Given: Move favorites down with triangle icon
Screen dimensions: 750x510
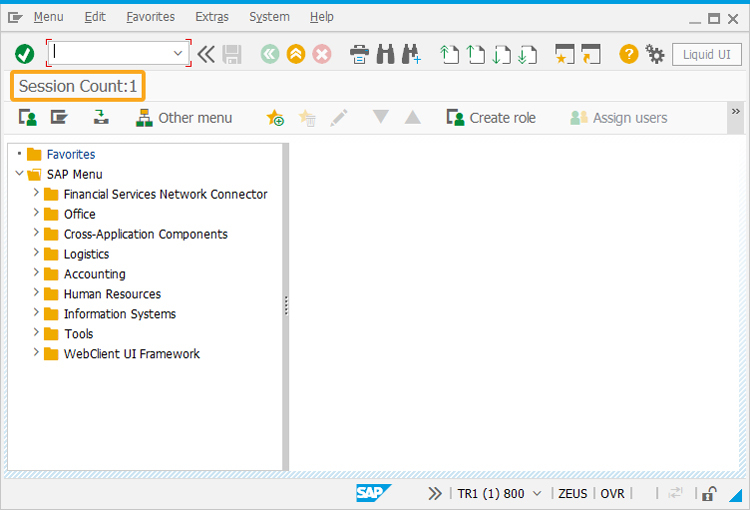Looking at the screenshot, I should tap(381, 117).
